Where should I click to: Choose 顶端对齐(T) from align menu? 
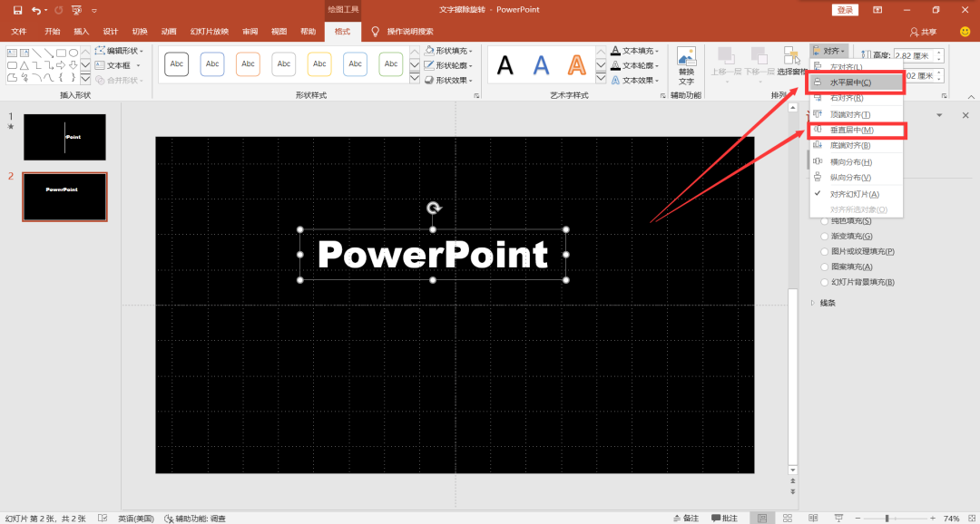(857, 114)
